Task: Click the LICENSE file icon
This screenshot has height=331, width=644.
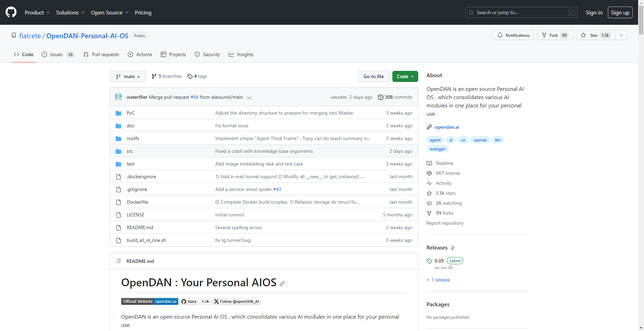Action: pos(118,215)
